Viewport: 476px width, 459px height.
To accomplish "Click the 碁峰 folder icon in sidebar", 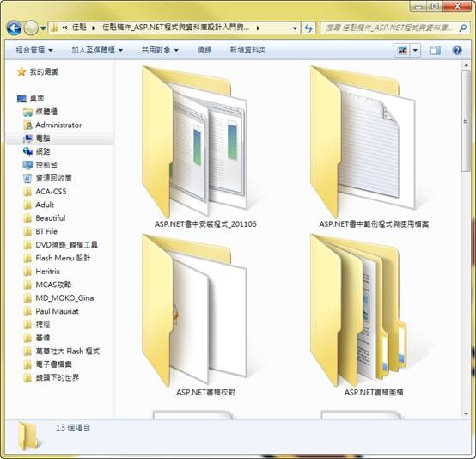I will [27, 338].
